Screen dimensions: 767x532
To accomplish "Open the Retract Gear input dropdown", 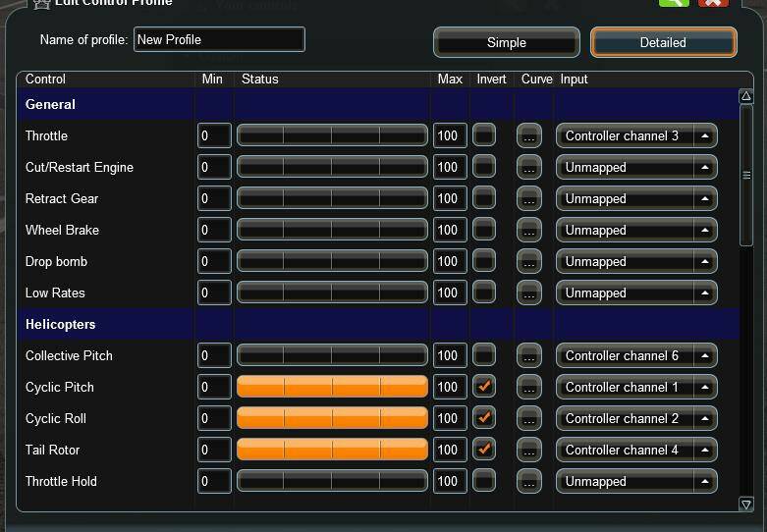I will [x=636, y=199].
